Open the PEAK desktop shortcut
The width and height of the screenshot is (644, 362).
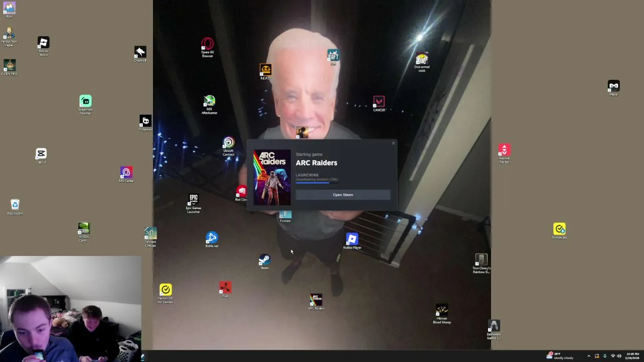point(9,10)
